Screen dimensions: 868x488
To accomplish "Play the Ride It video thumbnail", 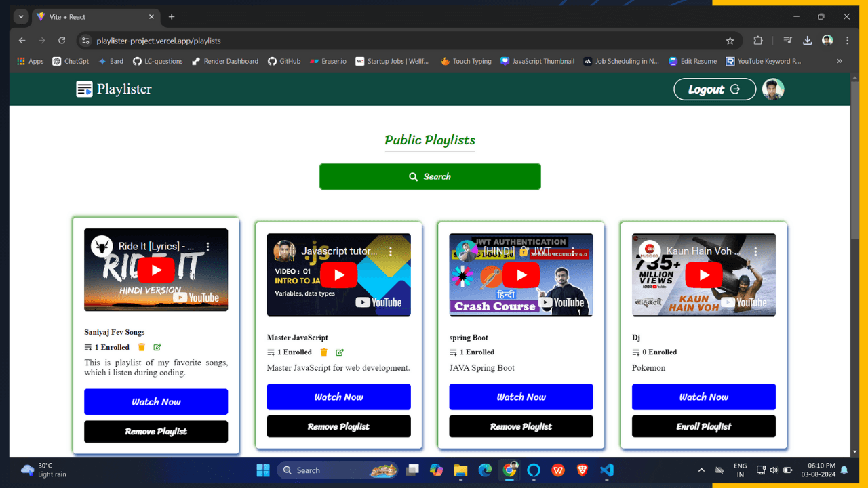I will 156,270.
